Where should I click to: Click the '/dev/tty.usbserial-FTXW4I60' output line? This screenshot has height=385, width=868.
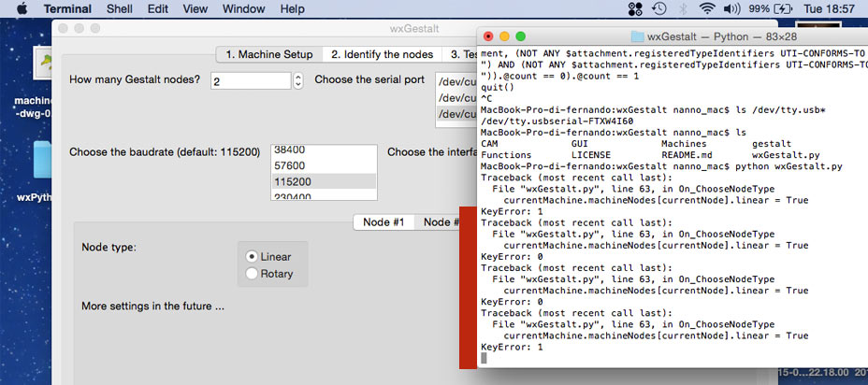coord(557,121)
